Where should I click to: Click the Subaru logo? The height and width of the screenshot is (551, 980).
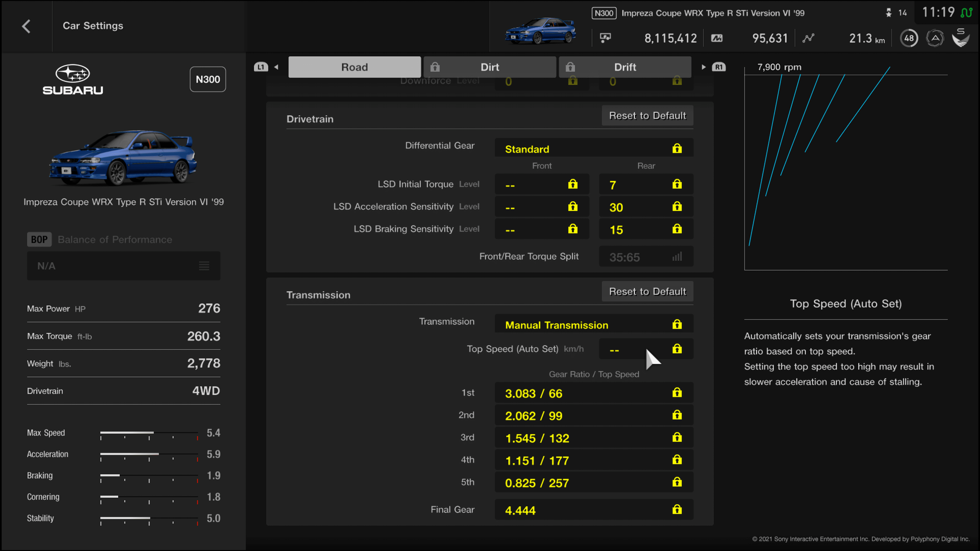point(73,80)
